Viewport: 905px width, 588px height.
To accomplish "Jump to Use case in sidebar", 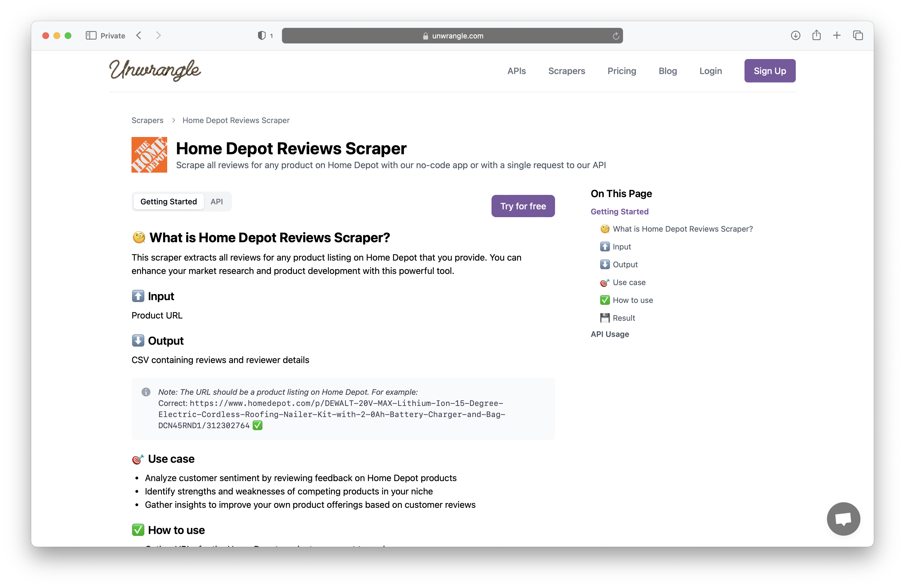I will click(x=623, y=283).
